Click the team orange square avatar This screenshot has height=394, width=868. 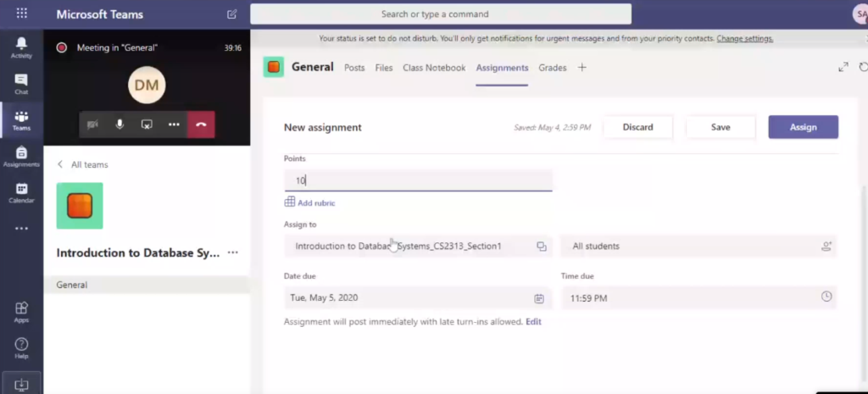pos(80,206)
